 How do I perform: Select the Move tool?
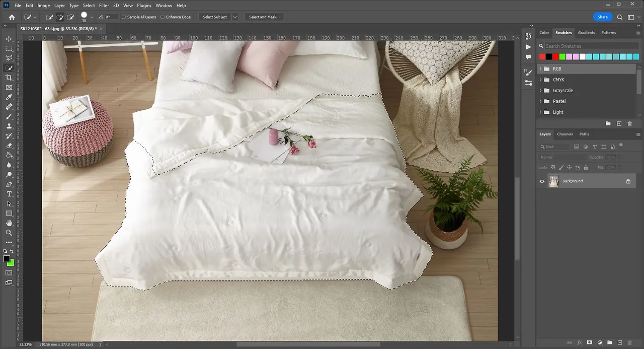9,39
